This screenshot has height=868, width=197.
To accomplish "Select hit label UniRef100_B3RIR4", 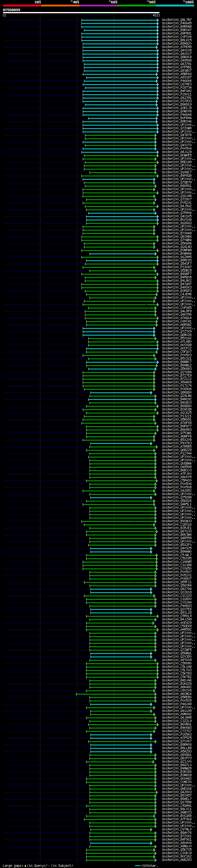I will (x=177, y=772).
